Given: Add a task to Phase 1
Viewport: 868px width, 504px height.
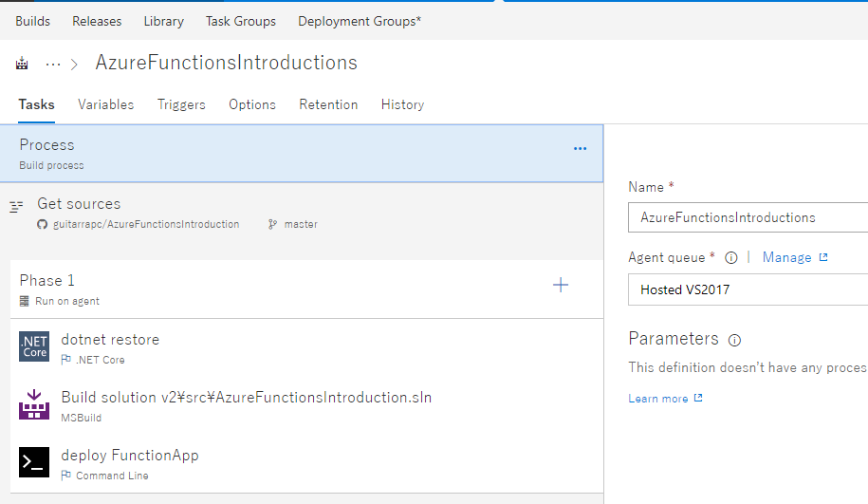Looking at the screenshot, I should coord(561,285).
